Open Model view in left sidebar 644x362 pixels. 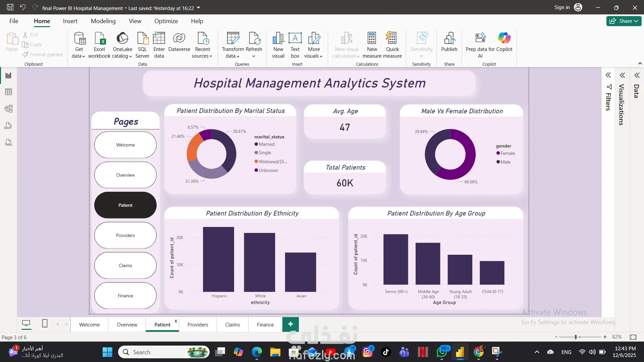(x=8, y=109)
